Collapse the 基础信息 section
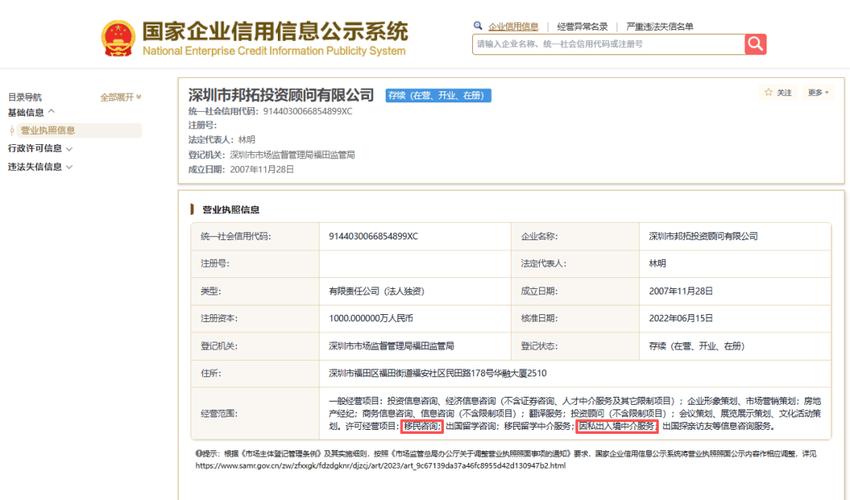 click(x=31, y=112)
